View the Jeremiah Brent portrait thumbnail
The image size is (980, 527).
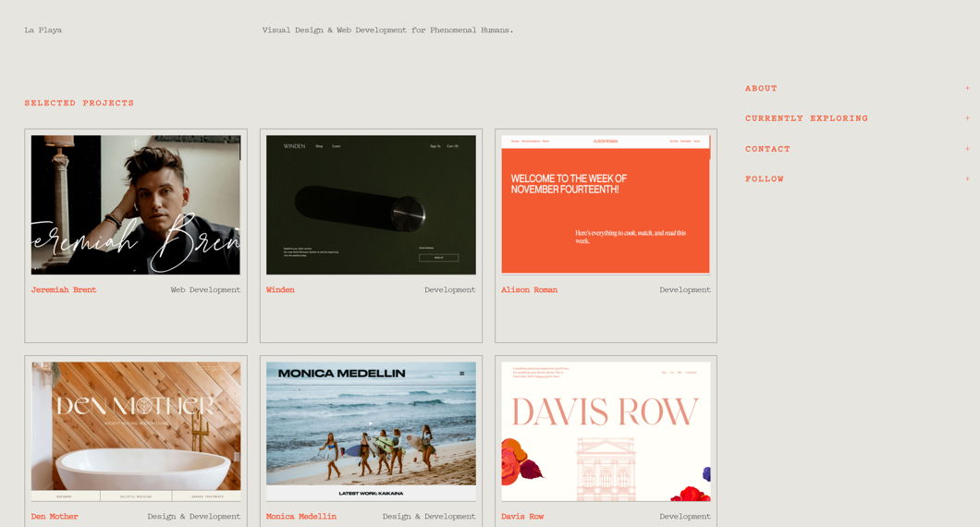coord(136,205)
